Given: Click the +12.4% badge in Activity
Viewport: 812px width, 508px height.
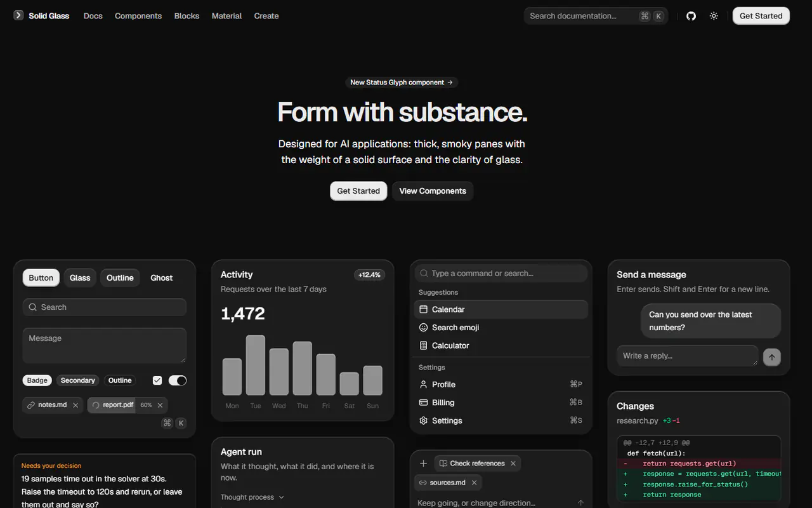Looking at the screenshot, I should tap(369, 275).
